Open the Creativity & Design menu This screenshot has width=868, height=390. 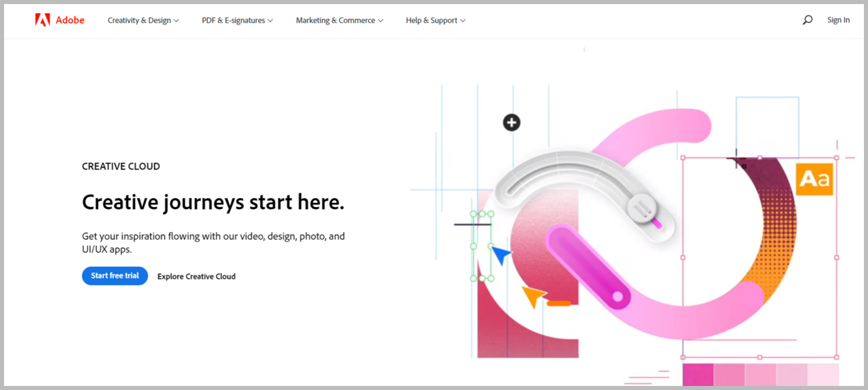click(x=143, y=20)
